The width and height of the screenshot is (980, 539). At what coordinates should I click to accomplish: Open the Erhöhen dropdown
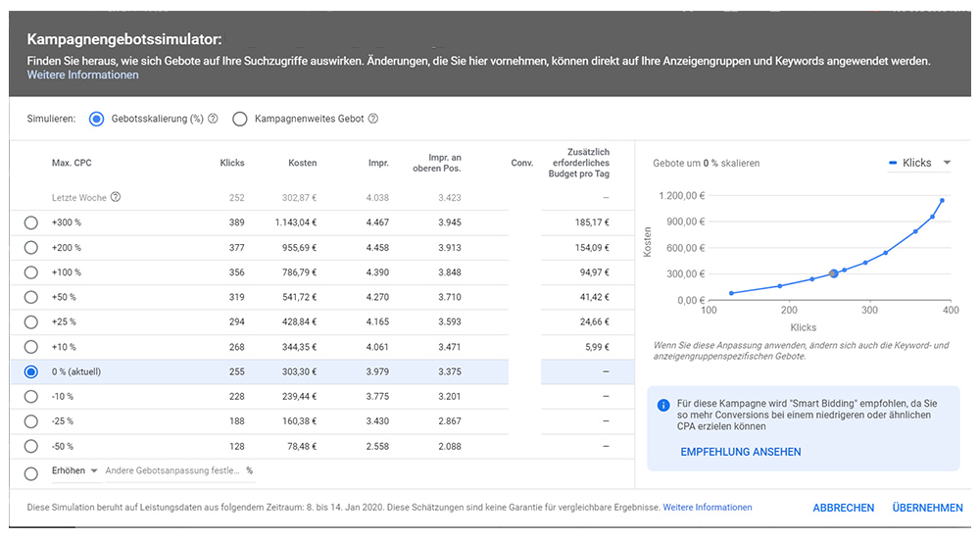75,470
